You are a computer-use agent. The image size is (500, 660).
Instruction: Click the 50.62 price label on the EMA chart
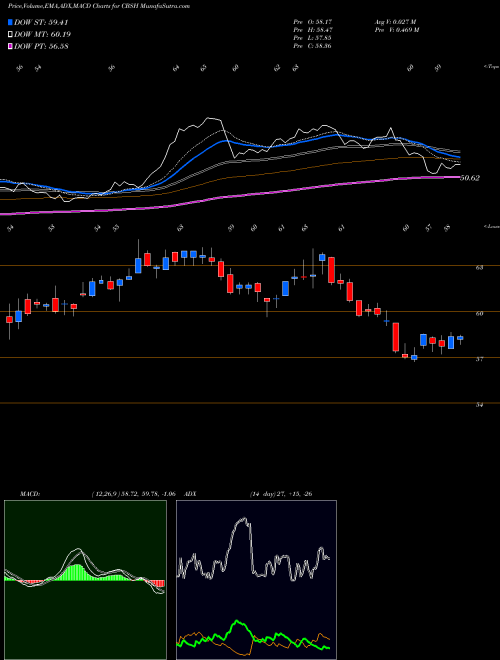(470, 178)
